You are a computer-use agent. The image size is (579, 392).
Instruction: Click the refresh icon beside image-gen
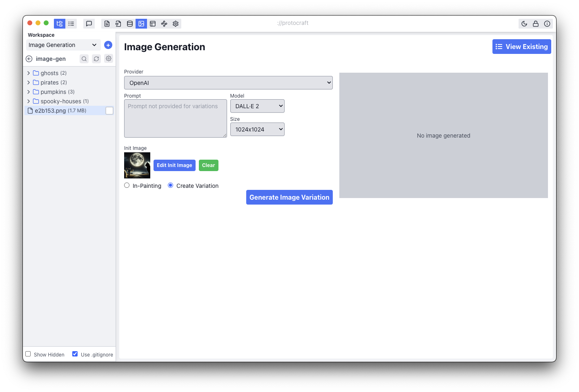(x=96, y=59)
